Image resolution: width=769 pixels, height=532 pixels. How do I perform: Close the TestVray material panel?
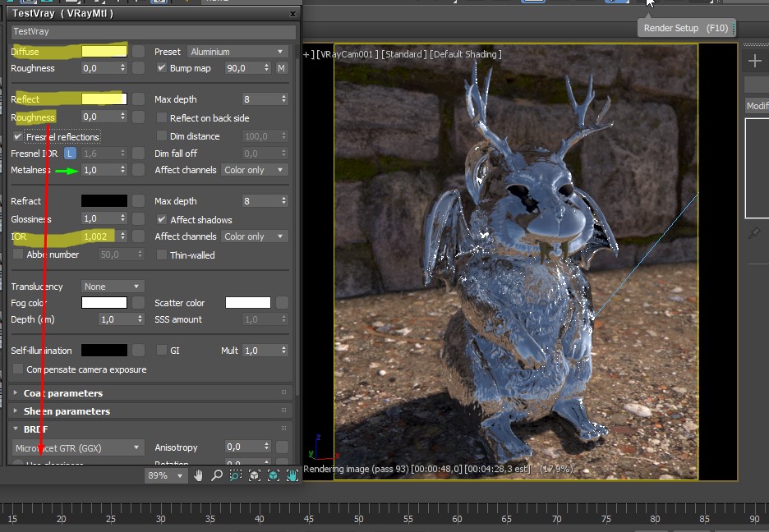292,14
